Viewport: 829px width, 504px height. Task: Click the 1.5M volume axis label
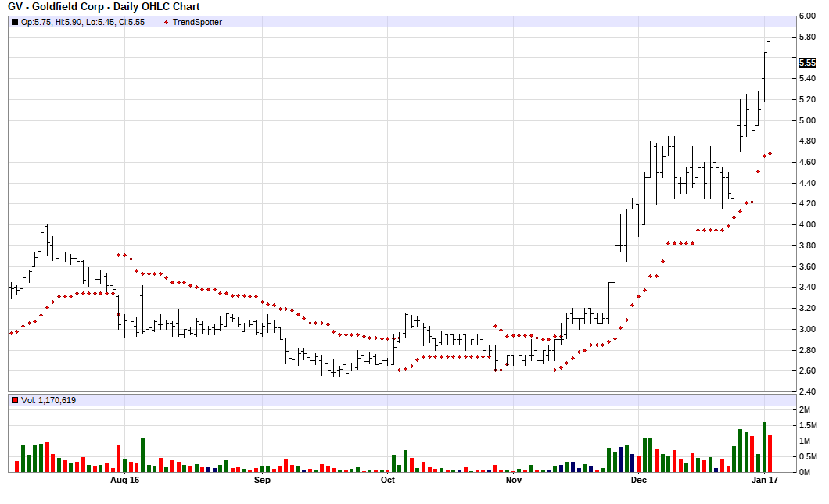coord(807,425)
